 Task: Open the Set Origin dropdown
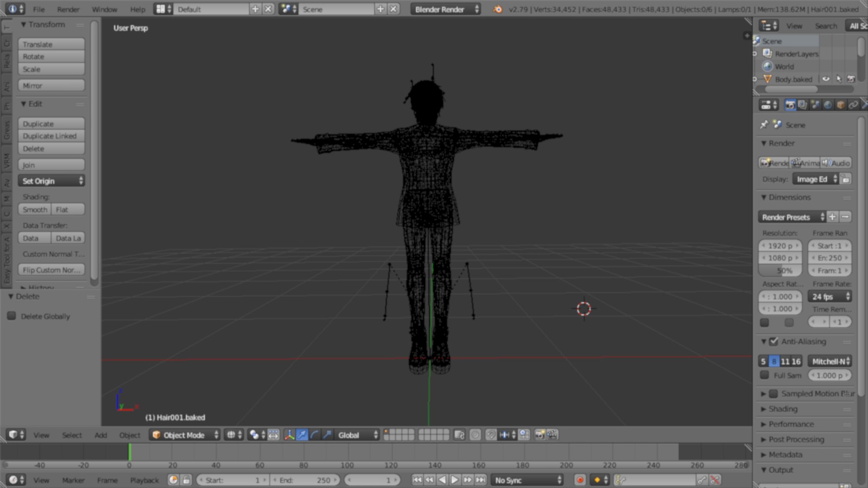52,181
